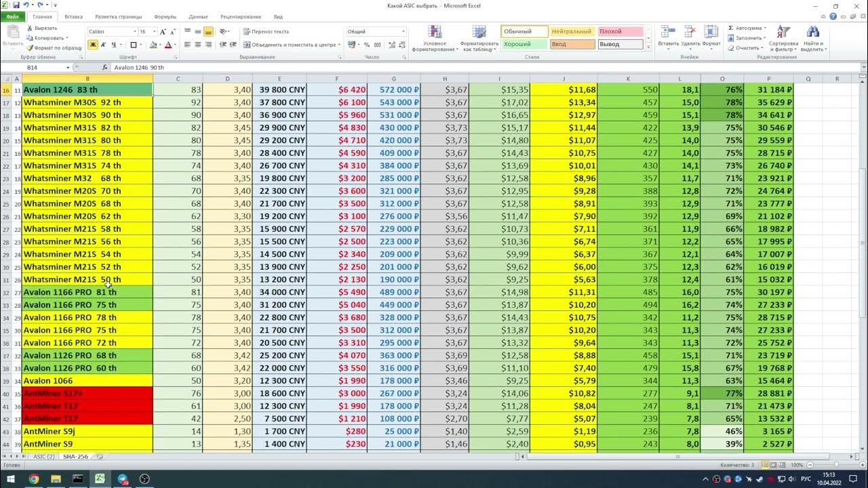Open the Clear (Очистить) dropdown
Viewport: 868px width, 488px height.
762,48
